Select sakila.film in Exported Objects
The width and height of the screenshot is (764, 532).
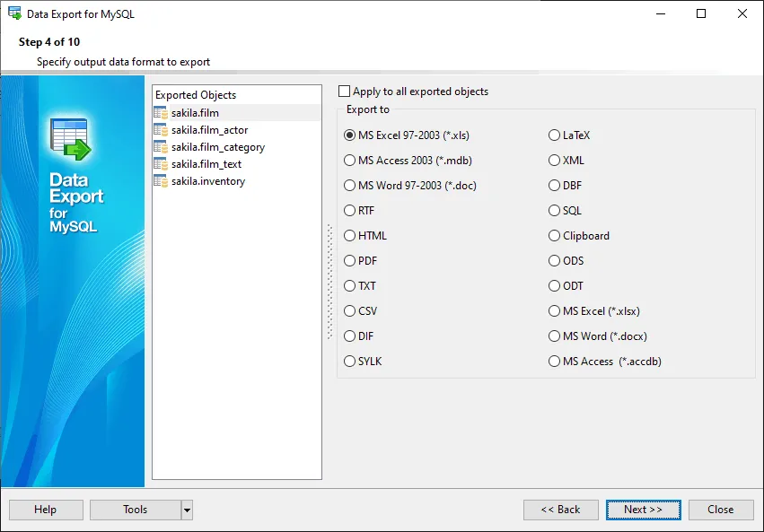237,113
